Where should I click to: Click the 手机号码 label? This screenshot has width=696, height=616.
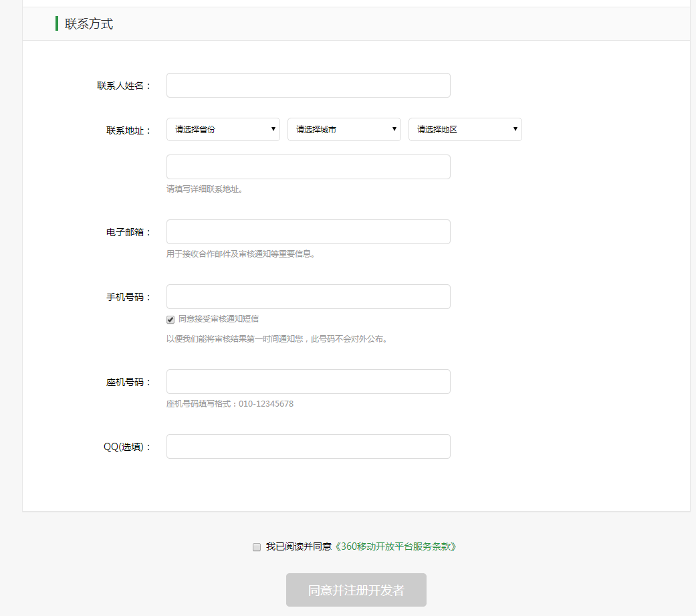pos(128,297)
